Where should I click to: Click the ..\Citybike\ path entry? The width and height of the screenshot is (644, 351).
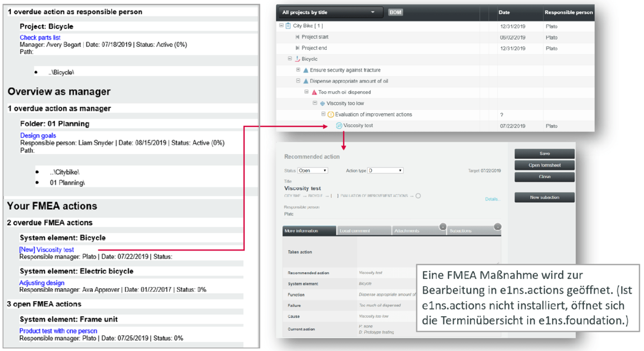pos(65,172)
